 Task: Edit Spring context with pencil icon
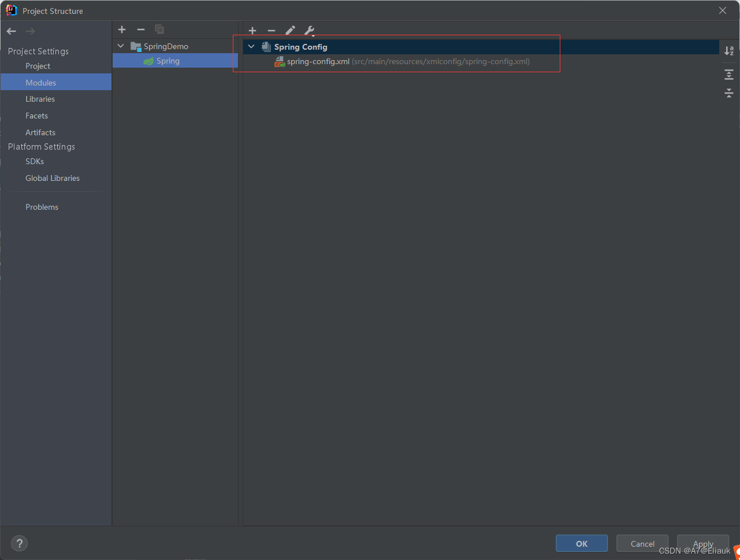click(x=291, y=31)
